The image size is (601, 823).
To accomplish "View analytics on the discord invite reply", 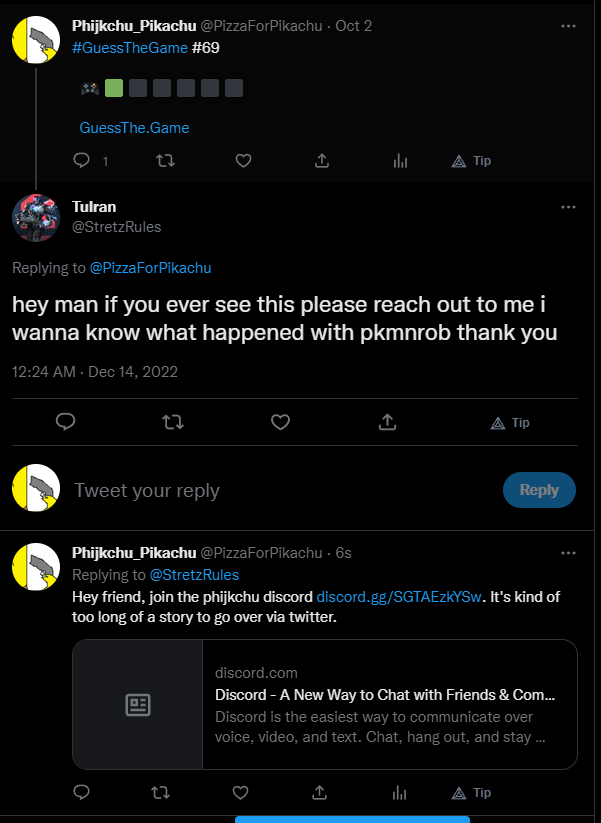I will 399,793.
